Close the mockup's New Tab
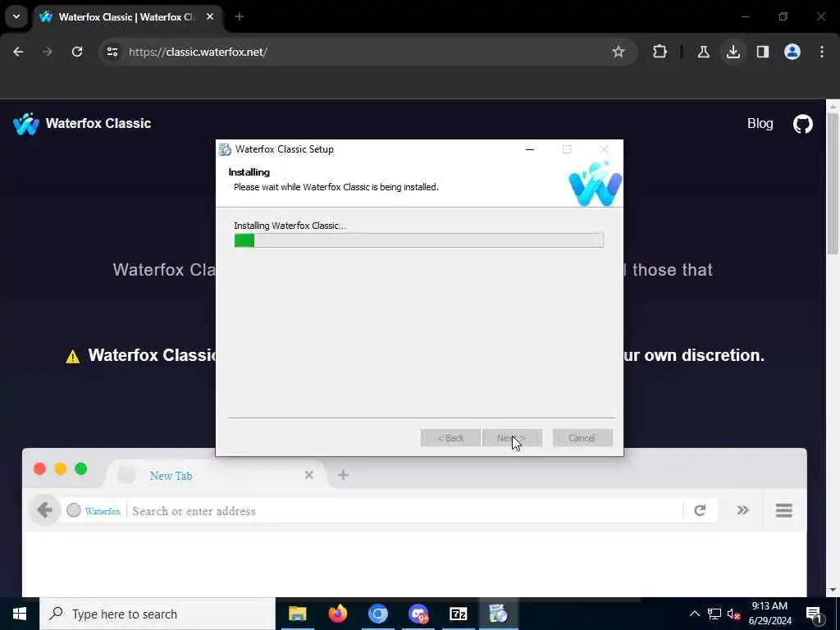 pyautogui.click(x=308, y=475)
